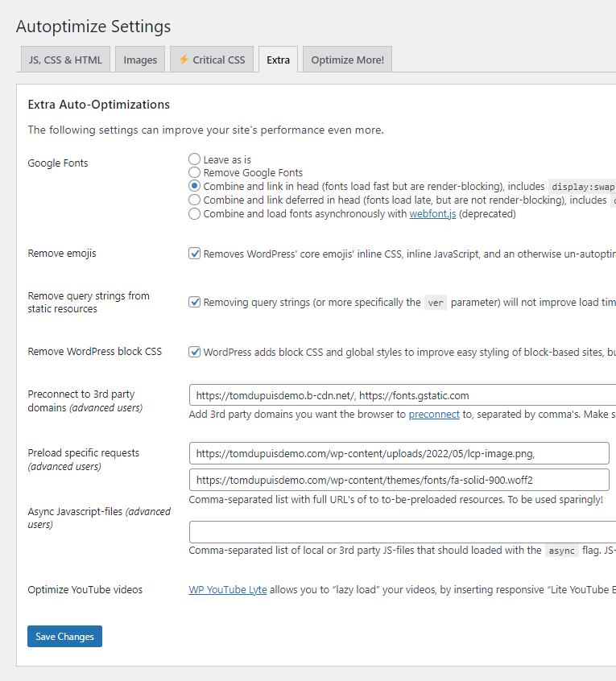This screenshot has height=681, width=616.
Task: Select Combine and load fonts asynchronously option
Action: (194, 213)
